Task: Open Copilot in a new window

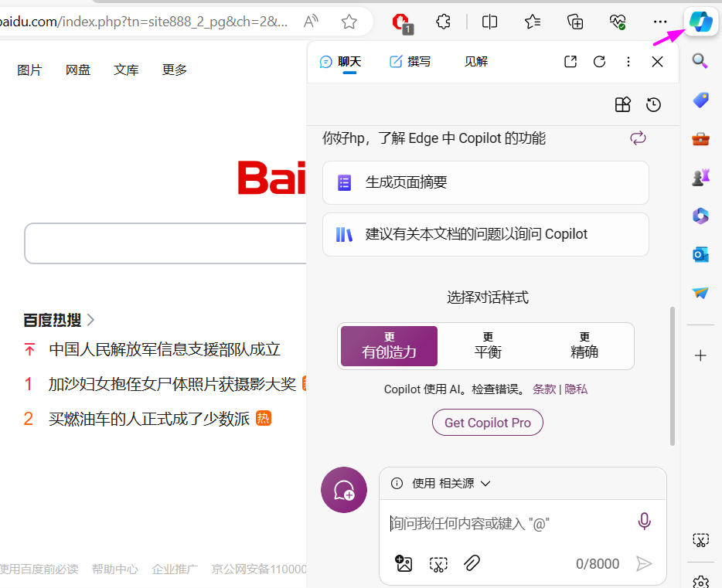Action: tap(570, 62)
